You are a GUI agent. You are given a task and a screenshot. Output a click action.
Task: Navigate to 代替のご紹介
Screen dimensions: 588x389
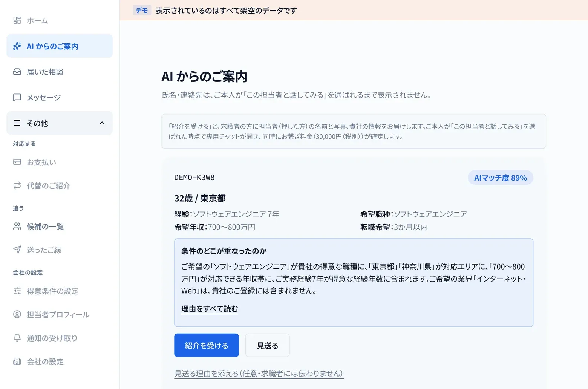pyautogui.click(x=60, y=185)
